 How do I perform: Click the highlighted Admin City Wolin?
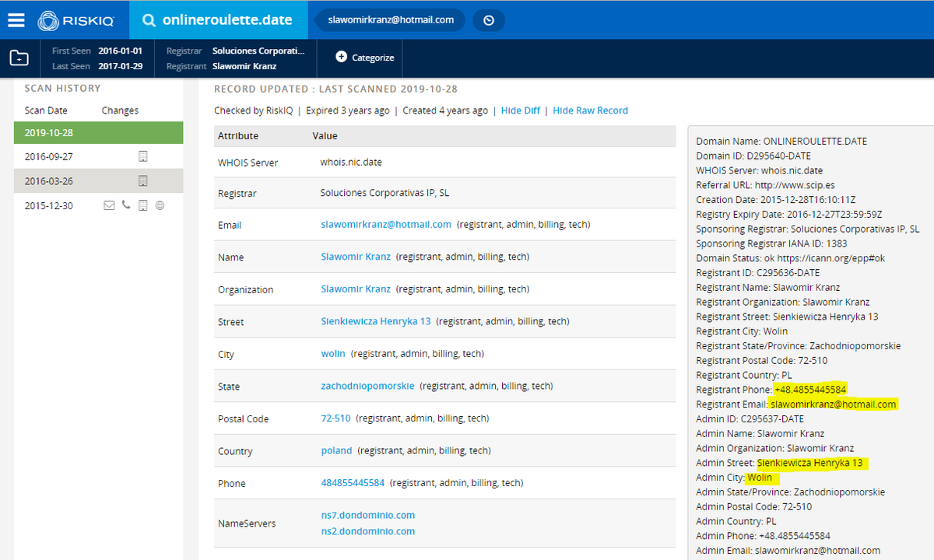pyautogui.click(x=762, y=477)
